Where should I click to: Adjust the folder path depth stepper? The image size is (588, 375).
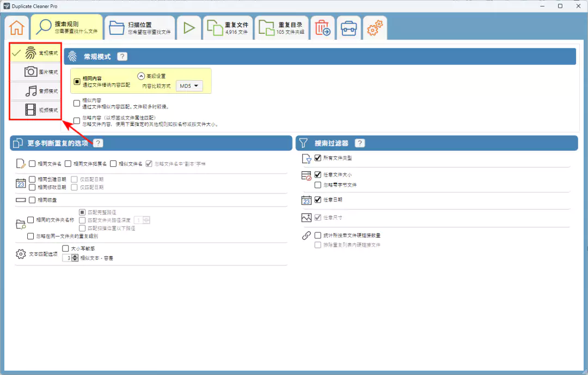[x=146, y=220]
